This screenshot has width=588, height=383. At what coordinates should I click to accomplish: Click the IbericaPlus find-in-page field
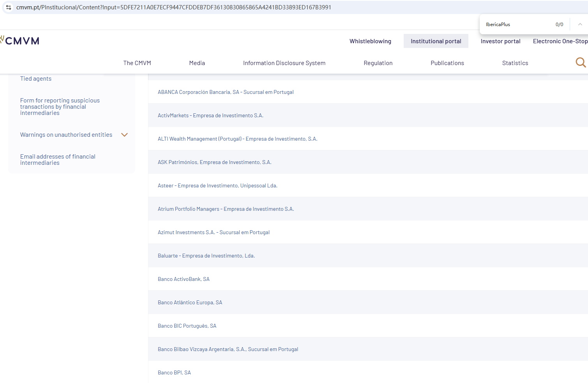pos(516,25)
